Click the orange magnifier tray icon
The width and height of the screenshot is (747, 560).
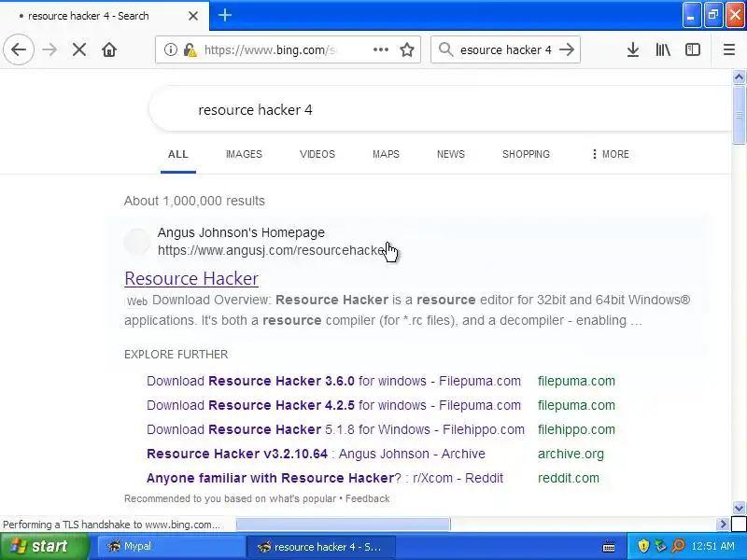pos(678,546)
